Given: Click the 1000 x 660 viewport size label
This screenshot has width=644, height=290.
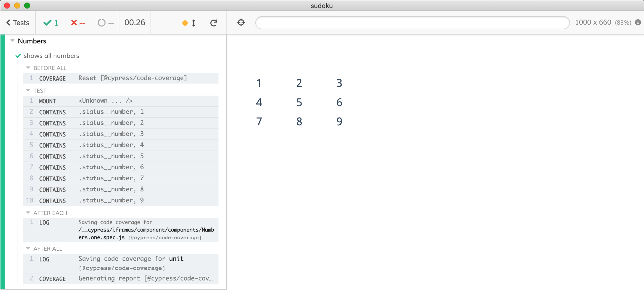Looking at the screenshot, I should tap(593, 22).
